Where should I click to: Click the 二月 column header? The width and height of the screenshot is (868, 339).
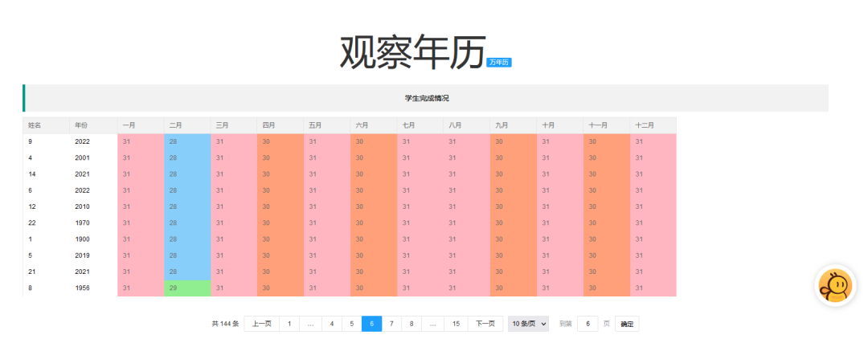[175, 125]
